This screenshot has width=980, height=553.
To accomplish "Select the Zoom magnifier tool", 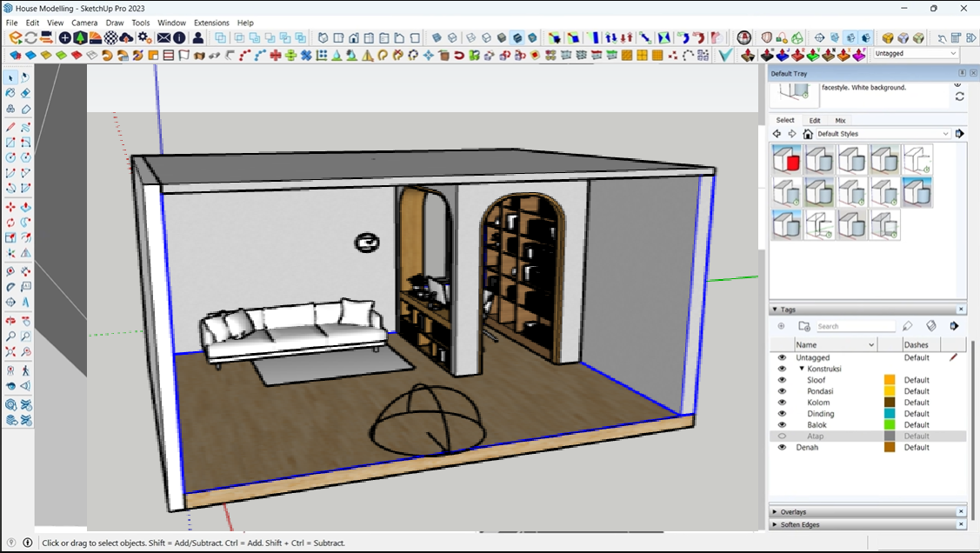I will point(10,336).
